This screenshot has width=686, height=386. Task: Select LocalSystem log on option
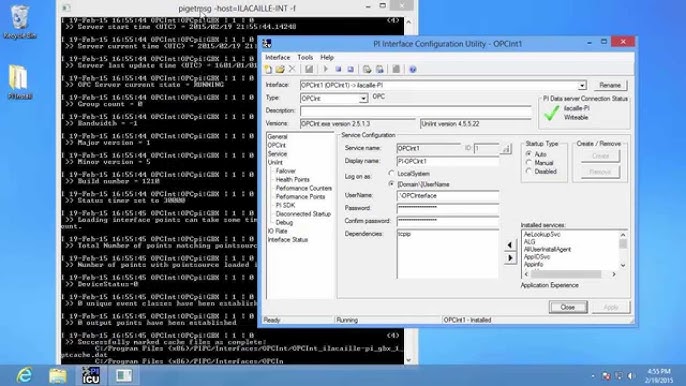(391, 174)
